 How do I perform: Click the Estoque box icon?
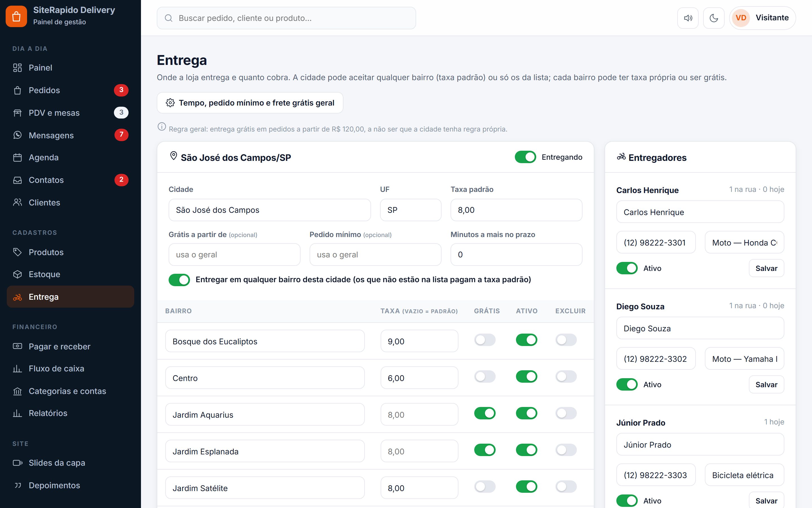click(17, 275)
